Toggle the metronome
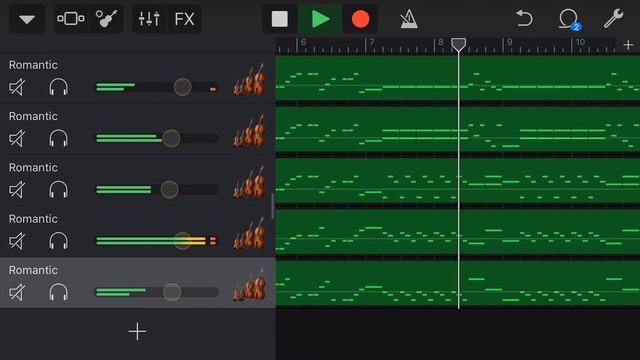 pos(408,19)
